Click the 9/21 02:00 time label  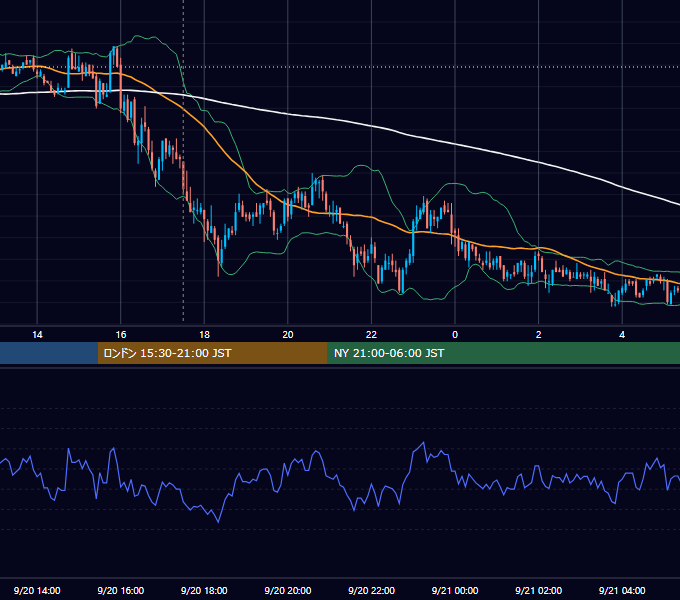[x=538, y=590]
